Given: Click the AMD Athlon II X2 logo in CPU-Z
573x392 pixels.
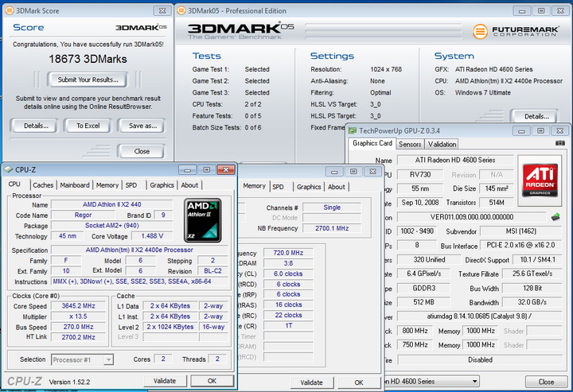Looking at the screenshot, I should [x=202, y=220].
